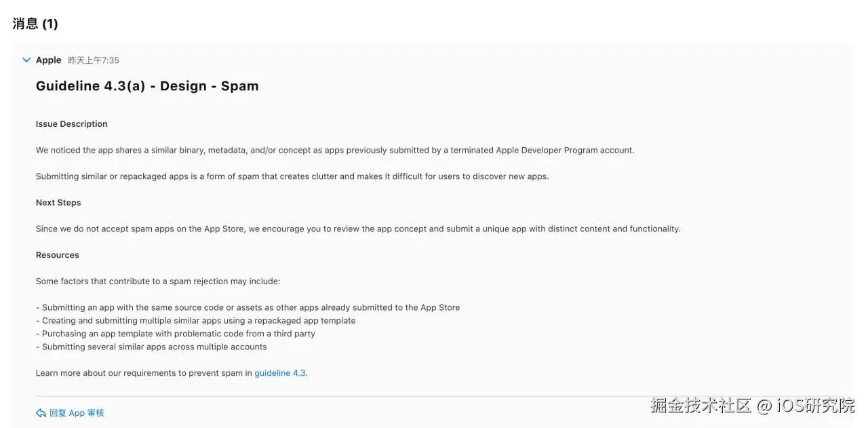Click the sentence starting "Submitting similar or repackaged"
868x428 pixels.
292,176
